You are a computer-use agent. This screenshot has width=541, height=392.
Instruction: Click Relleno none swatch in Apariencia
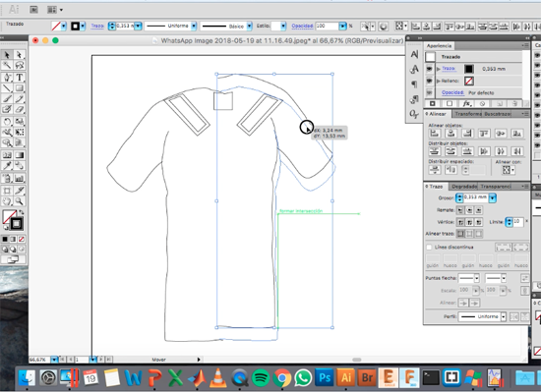coord(468,81)
